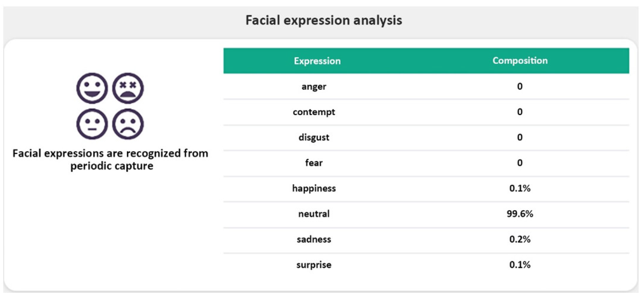The width and height of the screenshot is (644, 297).
Task: Click the surprise expression label
Action: coord(314,265)
